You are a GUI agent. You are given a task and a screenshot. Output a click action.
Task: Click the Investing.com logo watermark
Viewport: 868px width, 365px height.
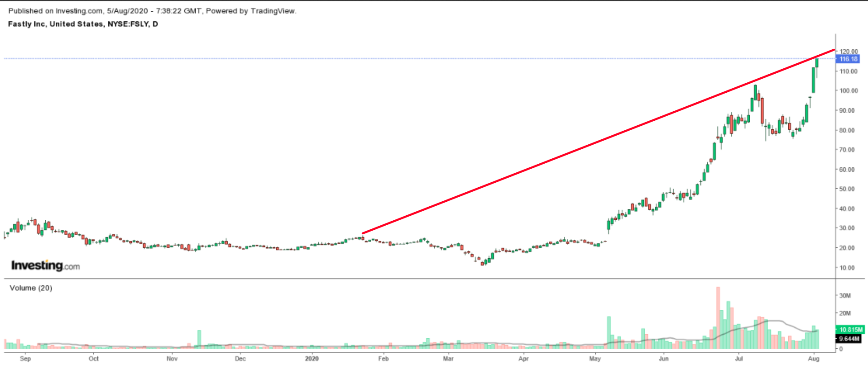pos(45,265)
